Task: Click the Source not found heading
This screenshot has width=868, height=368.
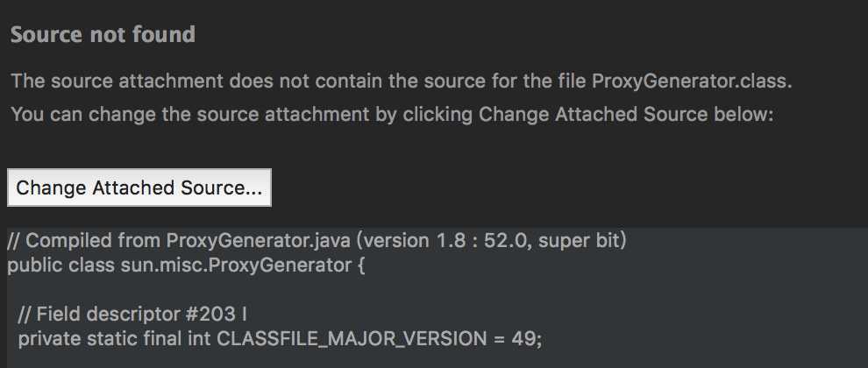Action: point(103,35)
